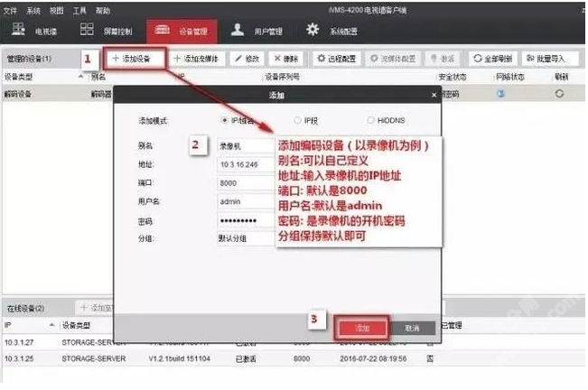Open the 电视墙 (TV wall) module

(x=37, y=32)
